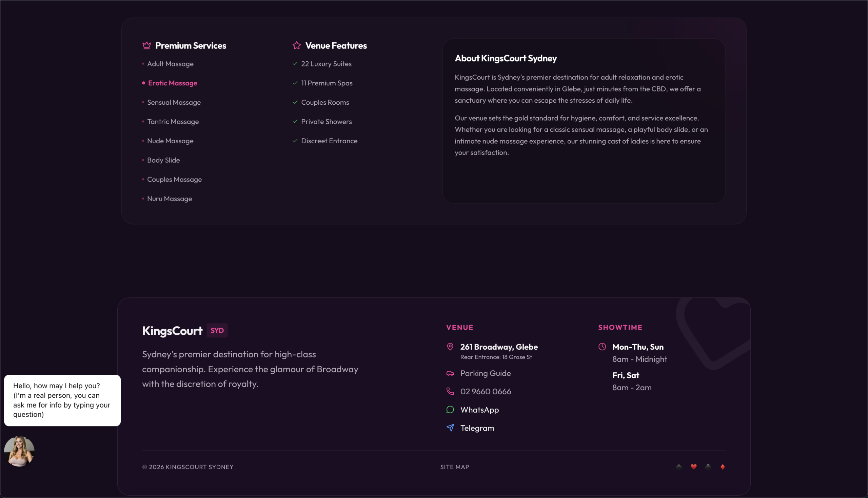
Task: Select Tantric Massage from the services list
Action: coord(173,122)
